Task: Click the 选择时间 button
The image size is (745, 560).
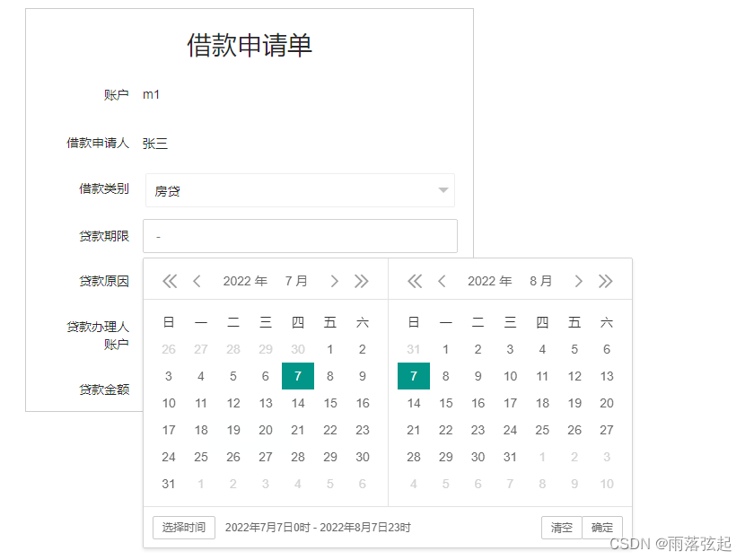Action: coord(184,528)
